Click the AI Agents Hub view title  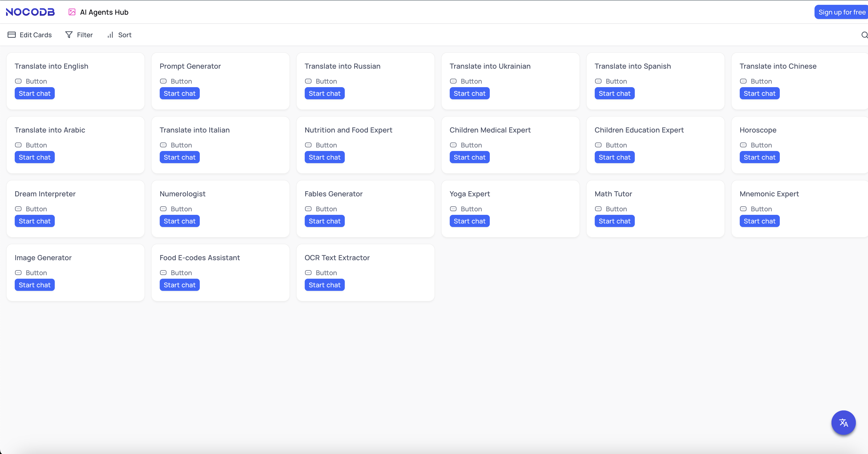pos(104,12)
